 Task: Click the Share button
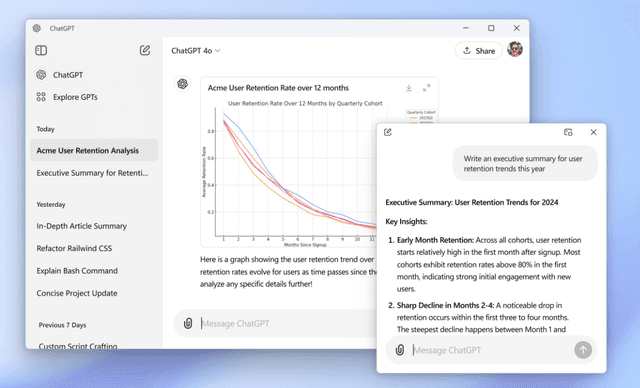coord(479,51)
